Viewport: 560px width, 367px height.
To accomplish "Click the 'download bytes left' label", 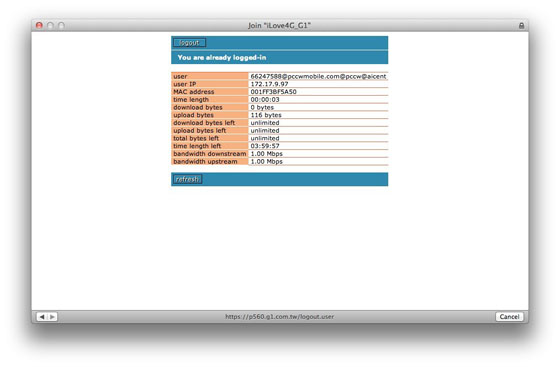I will (x=204, y=123).
